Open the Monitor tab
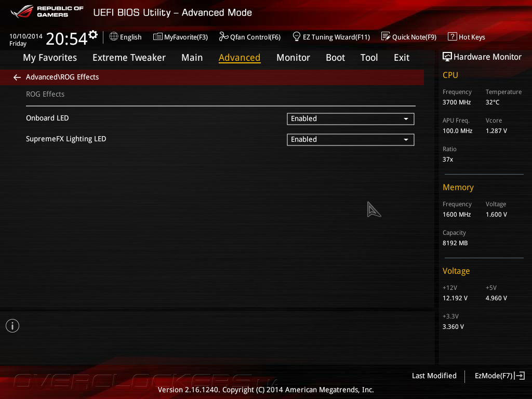The width and height of the screenshot is (532, 399). point(293,58)
